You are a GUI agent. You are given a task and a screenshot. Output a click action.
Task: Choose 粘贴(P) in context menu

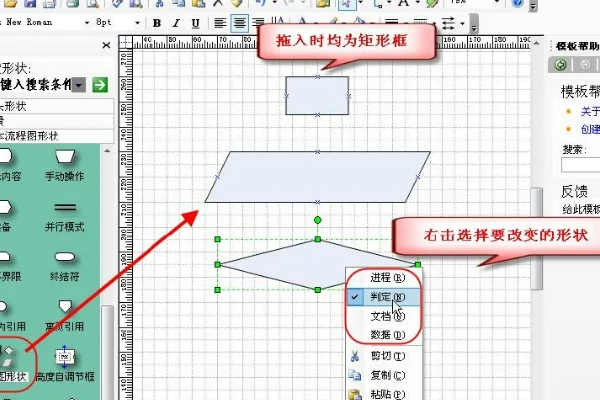coord(385,393)
